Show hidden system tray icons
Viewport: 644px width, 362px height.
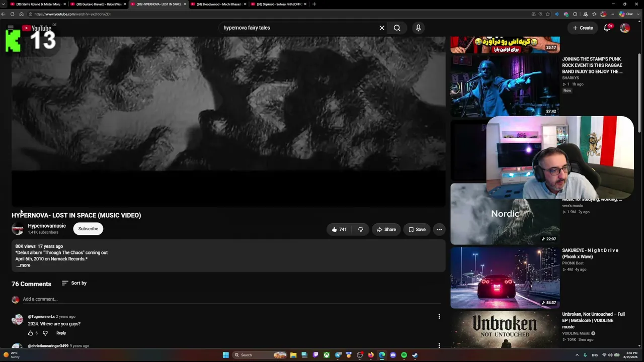click(577, 355)
